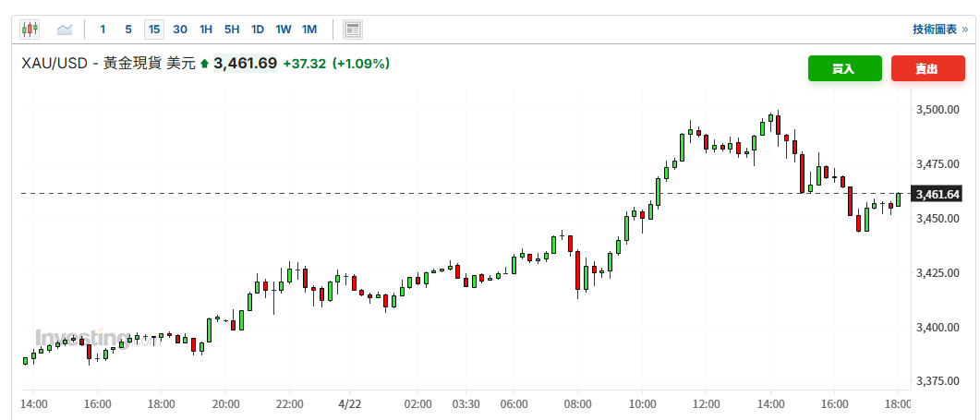Select the 1-minute timeframe
This screenshot has height=420, width=980.
(103, 30)
